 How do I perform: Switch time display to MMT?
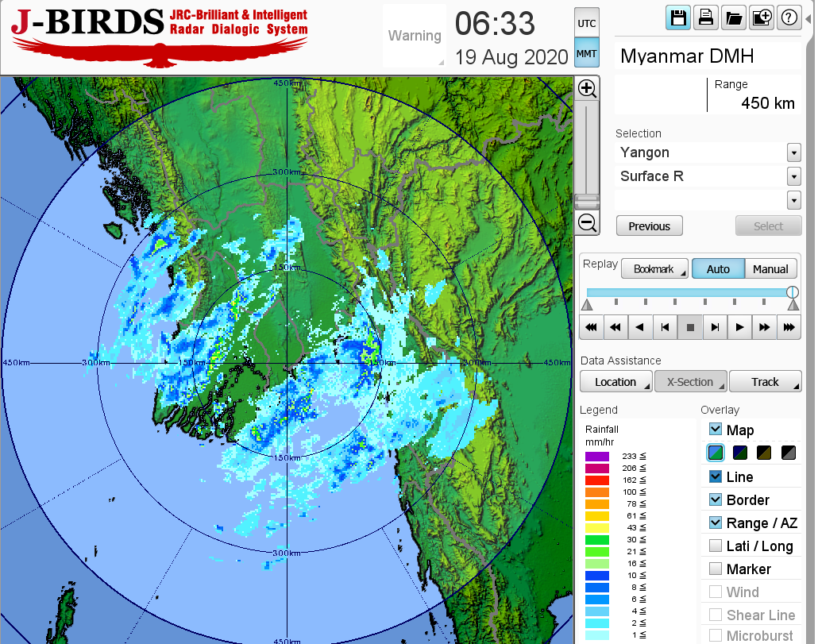[x=587, y=53]
